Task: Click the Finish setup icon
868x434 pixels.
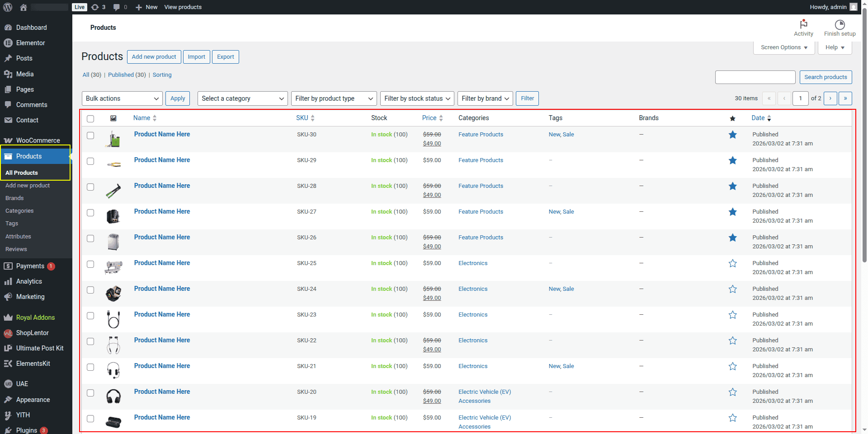Action: click(x=840, y=24)
